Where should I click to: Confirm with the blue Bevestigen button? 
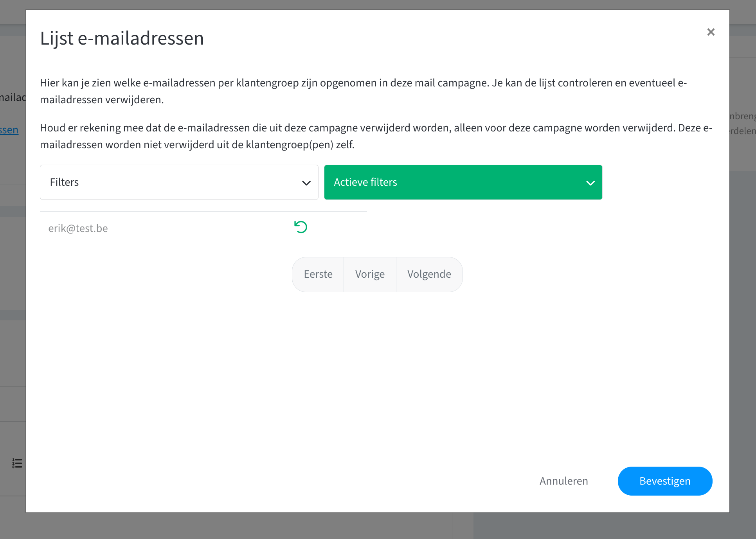point(664,481)
